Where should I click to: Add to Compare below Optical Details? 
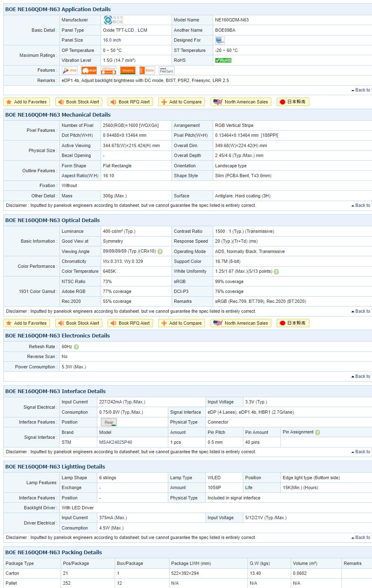pyautogui.click(x=181, y=323)
